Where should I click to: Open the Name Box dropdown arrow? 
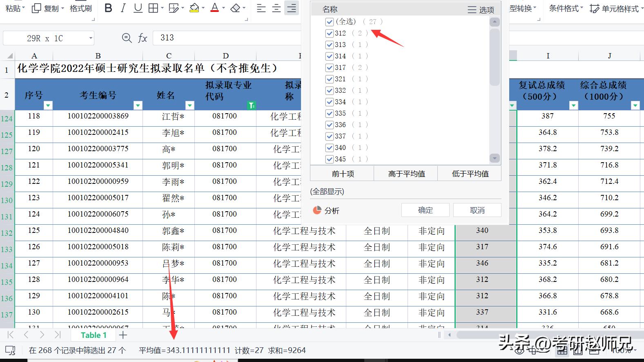click(x=91, y=38)
